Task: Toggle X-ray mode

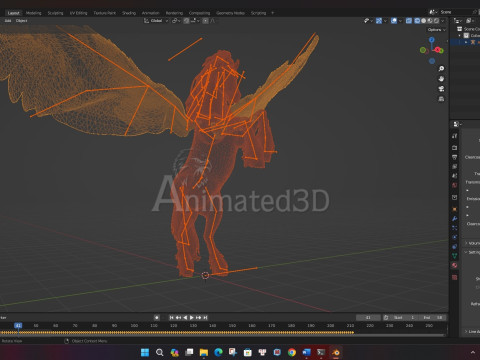Action: [x=409, y=21]
